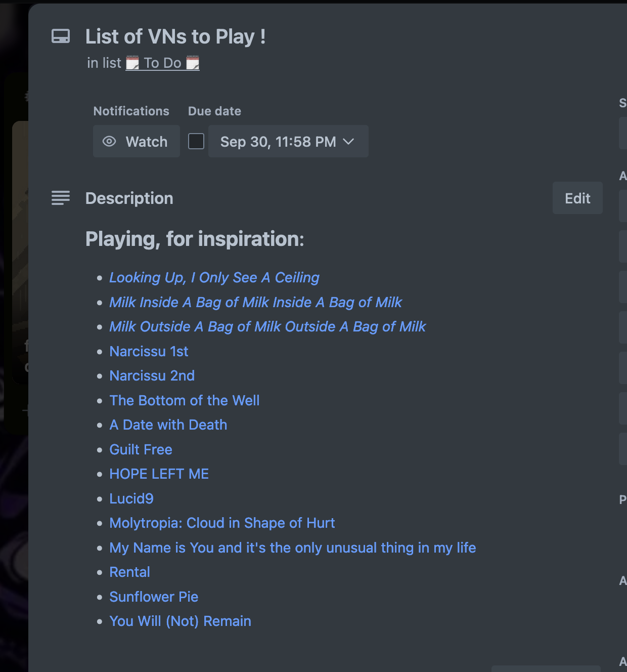The height and width of the screenshot is (672, 627).
Task: Open the 'To Do' list link
Action: (162, 62)
